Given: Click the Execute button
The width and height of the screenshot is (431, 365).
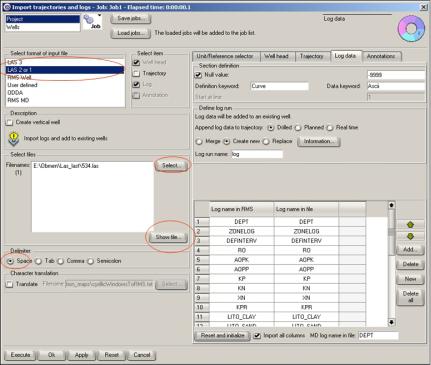Looking at the screenshot, I should pyautogui.click(x=20, y=355).
